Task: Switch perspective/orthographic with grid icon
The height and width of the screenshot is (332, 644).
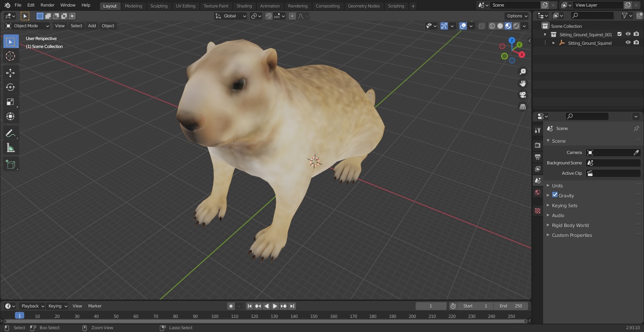Action: pos(522,106)
